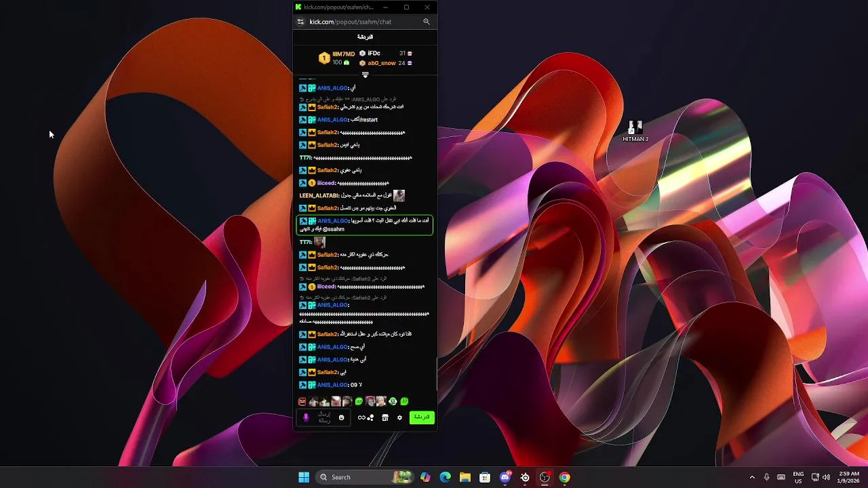The height and width of the screenshot is (488, 868).
Task: Open the HITMAN 3 desktop shortcut
Action: click(x=635, y=131)
